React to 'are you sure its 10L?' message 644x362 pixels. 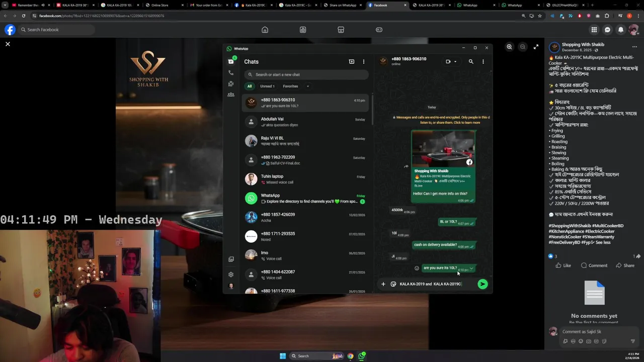click(x=417, y=268)
